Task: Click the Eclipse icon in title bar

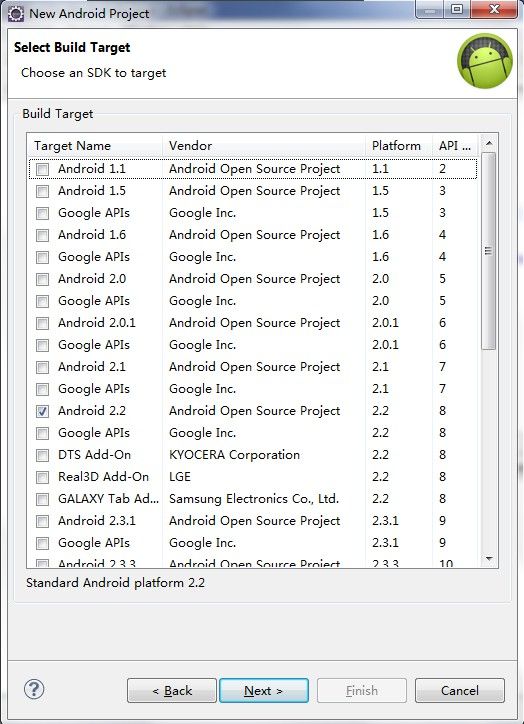Action: (16, 13)
